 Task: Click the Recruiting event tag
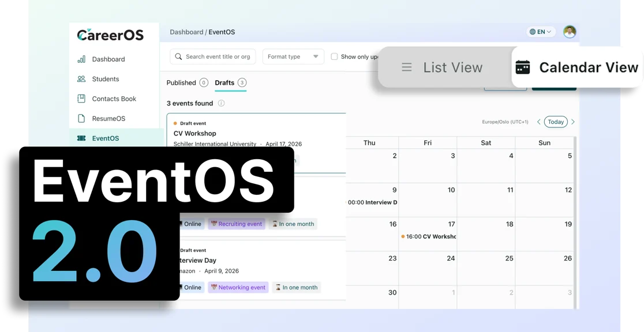point(237,224)
